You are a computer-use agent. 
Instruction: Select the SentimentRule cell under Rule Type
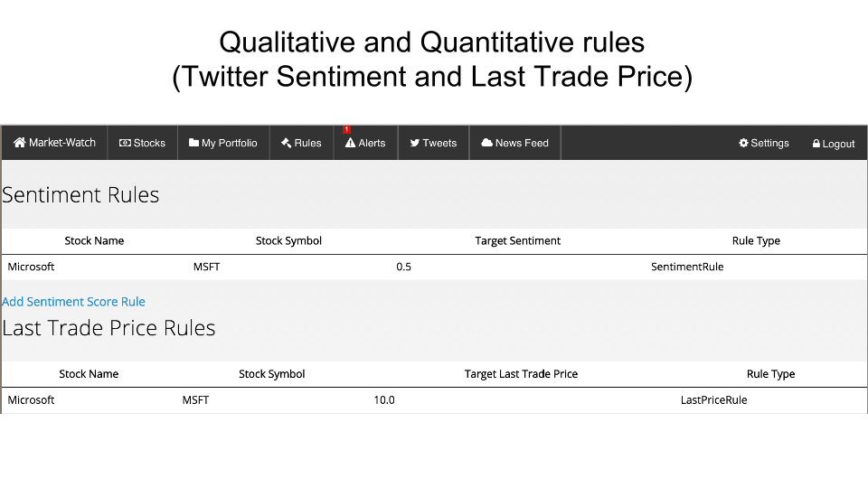click(x=687, y=267)
